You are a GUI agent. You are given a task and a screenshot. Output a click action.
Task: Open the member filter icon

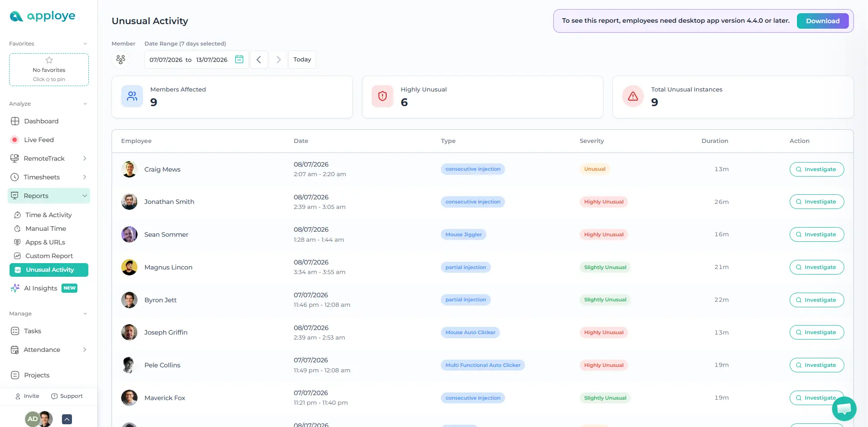coord(121,60)
